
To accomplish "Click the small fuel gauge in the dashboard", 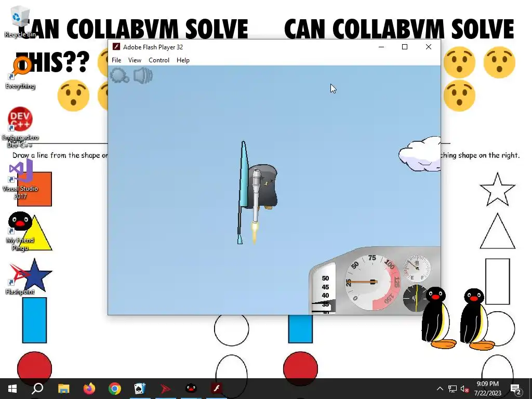I will (417, 269).
